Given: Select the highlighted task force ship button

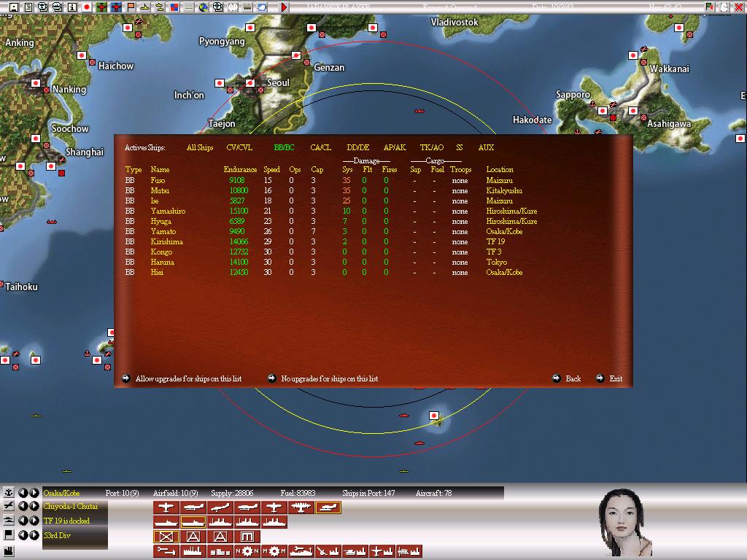Looking at the screenshot, I should [x=193, y=522].
